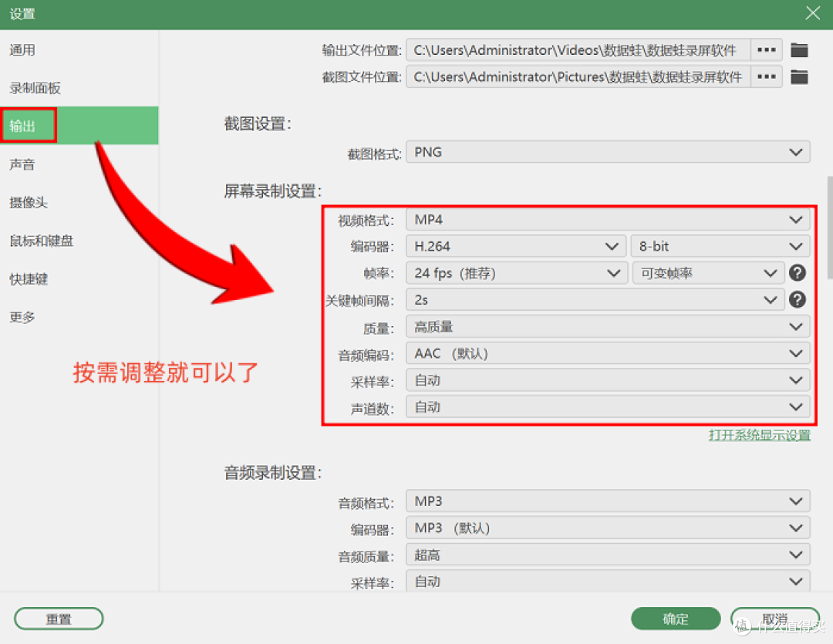
Task: Open the channel count (声道数) dropdown
Action: pyautogui.click(x=608, y=407)
